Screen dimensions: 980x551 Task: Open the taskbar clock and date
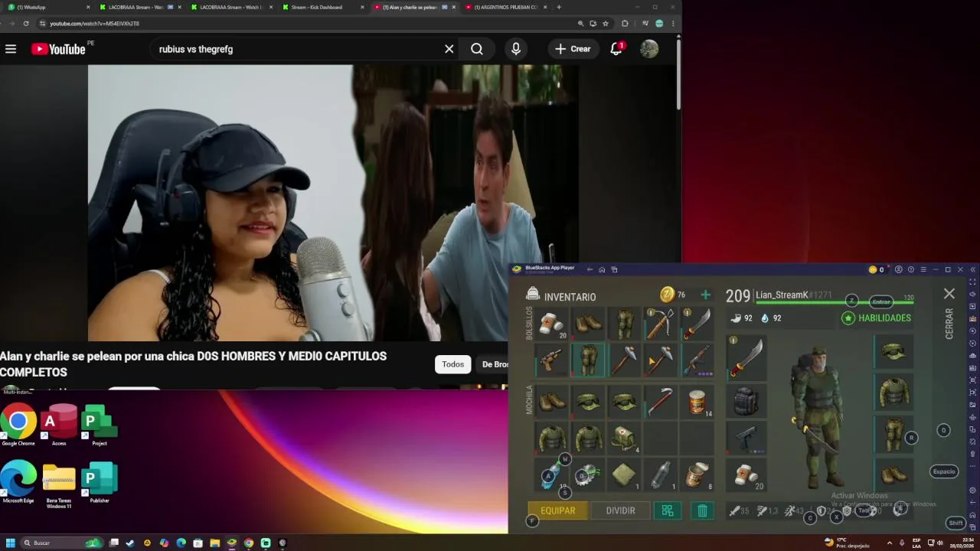(962, 543)
